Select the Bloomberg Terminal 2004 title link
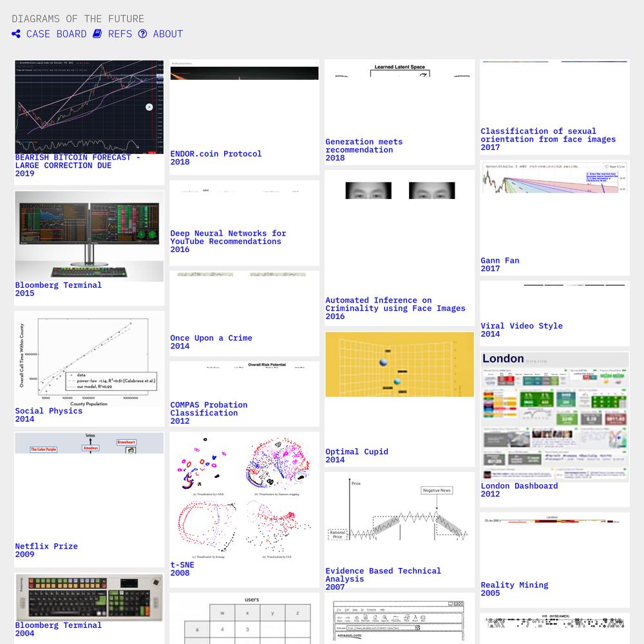 pos(59,625)
